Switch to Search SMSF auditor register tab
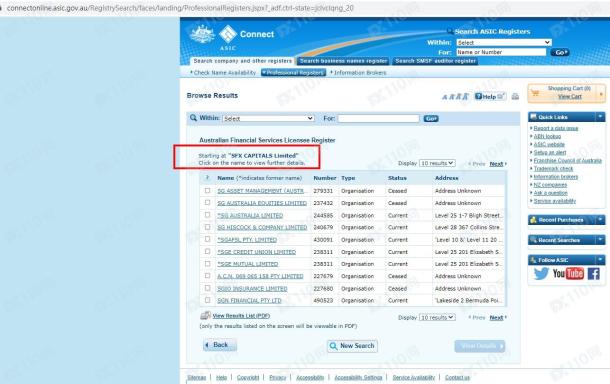 (435, 61)
